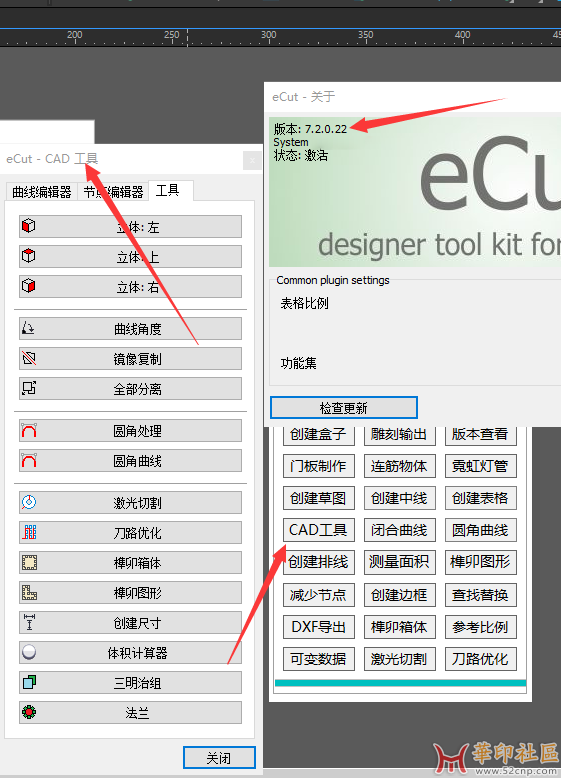Select the red arc 圆角处理 icon
Screen dimensions: 561x778
[x=29, y=430]
